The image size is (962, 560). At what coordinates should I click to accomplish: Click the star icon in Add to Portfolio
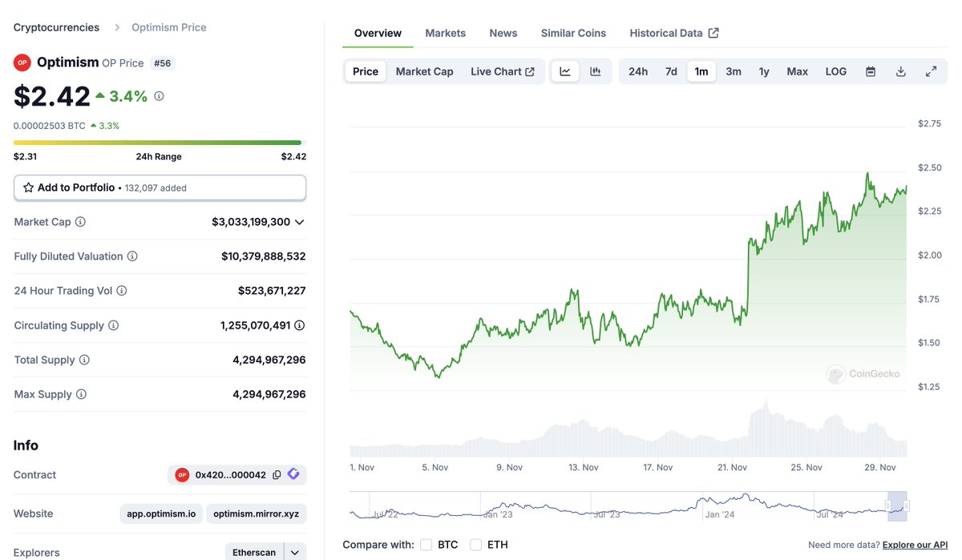pyautogui.click(x=28, y=187)
